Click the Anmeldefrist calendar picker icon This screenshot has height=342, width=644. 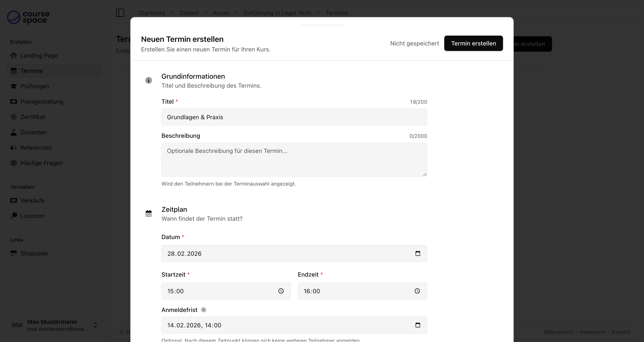click(417, 325)
